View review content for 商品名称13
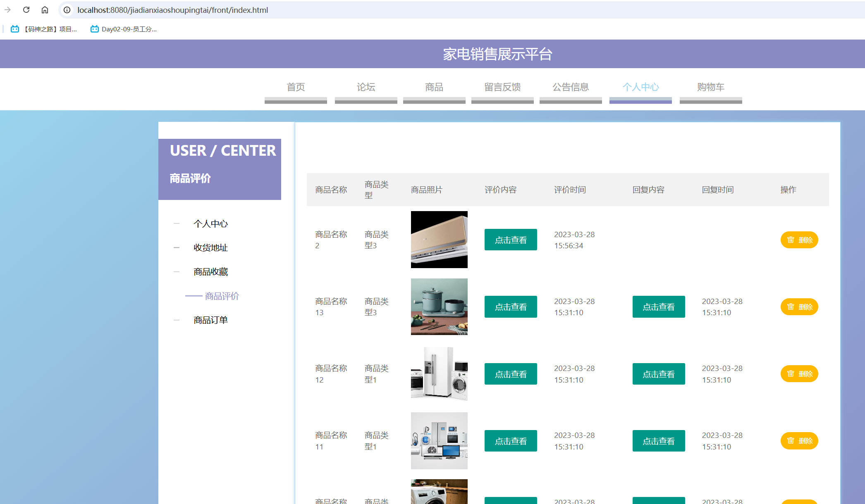 click(511, 307)
